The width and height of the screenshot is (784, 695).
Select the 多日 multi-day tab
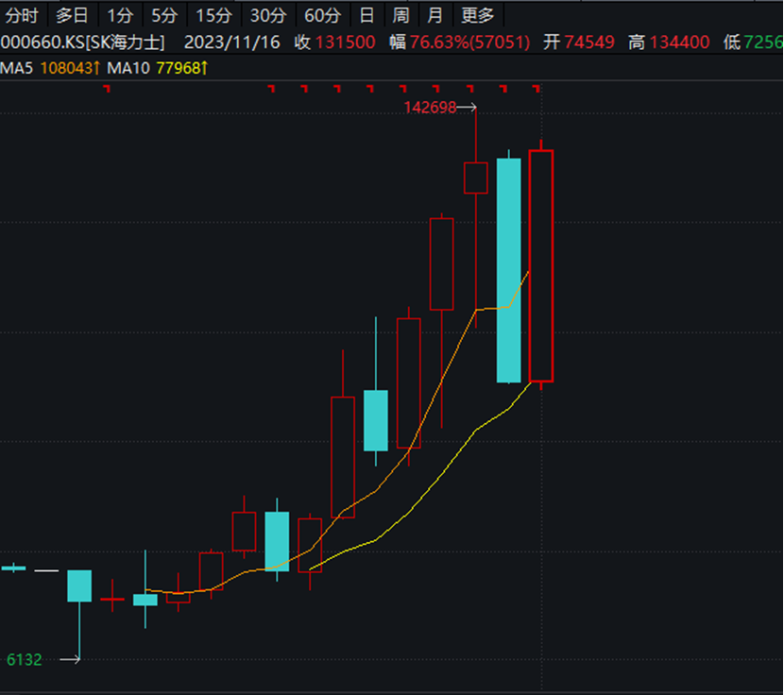[x=73, y=15]
